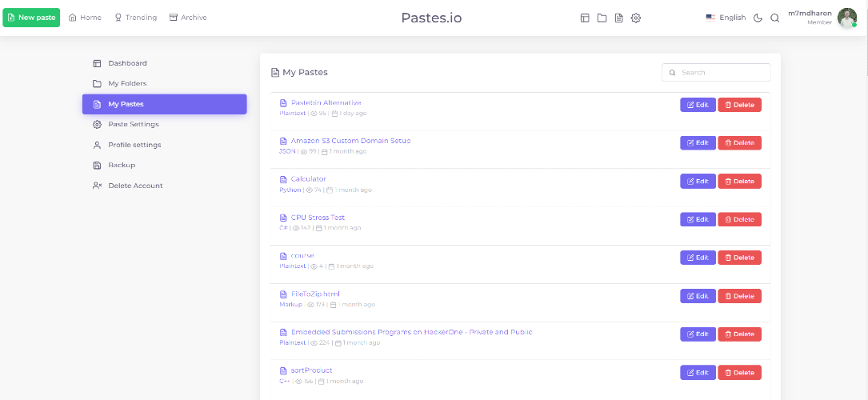Go to Home in top navigation
The image size is (868, 400).
click(86, 18)
